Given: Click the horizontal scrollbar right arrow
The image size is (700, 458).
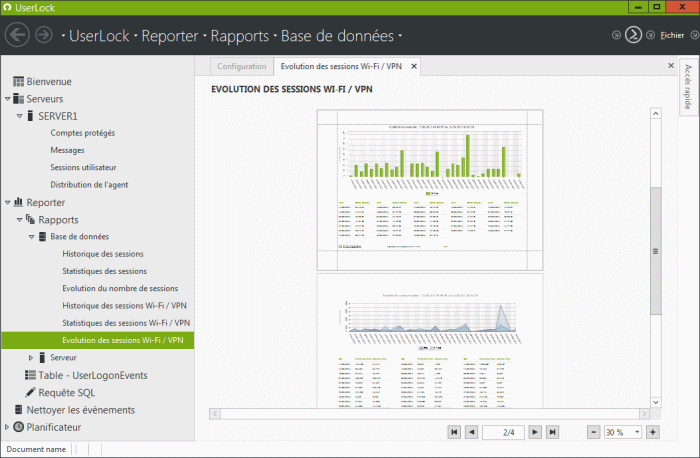Looking at the screenshot, I should click(x=644, y=414).
